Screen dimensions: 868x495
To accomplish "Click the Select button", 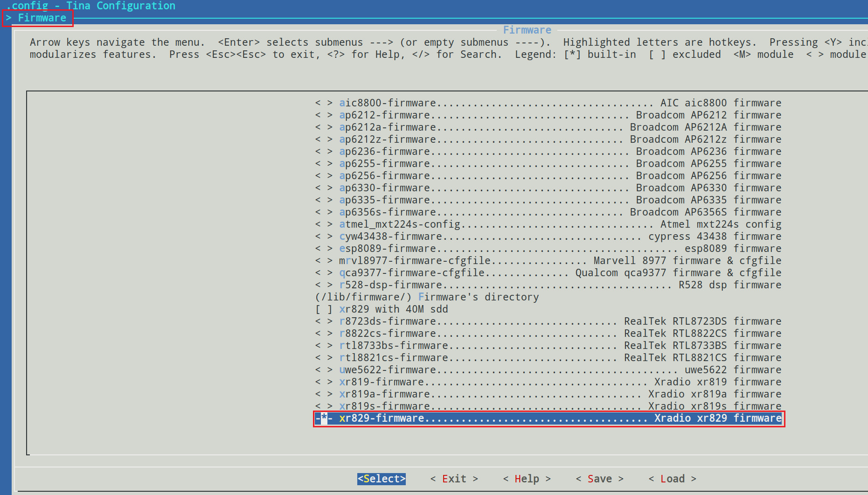I will (x=382, y=479).
